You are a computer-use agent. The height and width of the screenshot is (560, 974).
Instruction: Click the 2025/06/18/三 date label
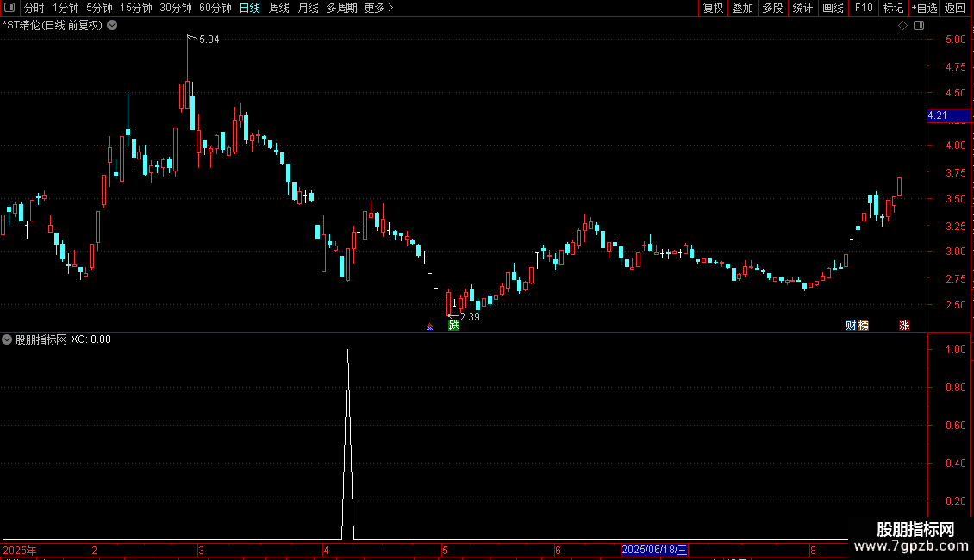pos(654,550)
